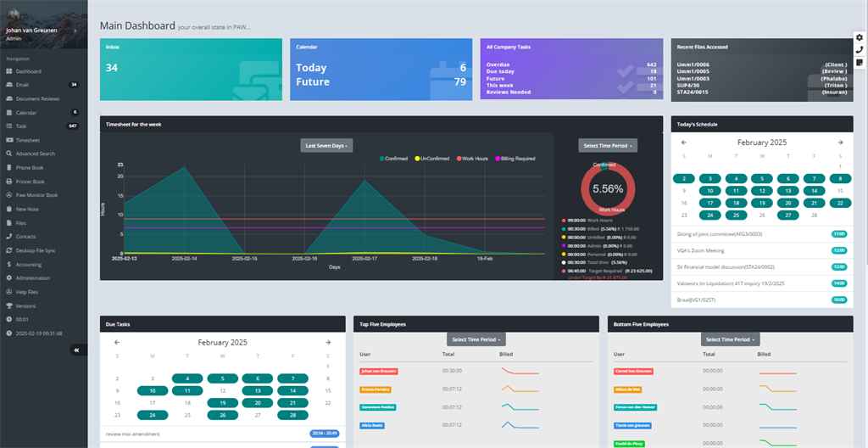This screenshot has height=448, width=868.
Task: Click the Timesheet icon in the sidebar
Action: 8,140
